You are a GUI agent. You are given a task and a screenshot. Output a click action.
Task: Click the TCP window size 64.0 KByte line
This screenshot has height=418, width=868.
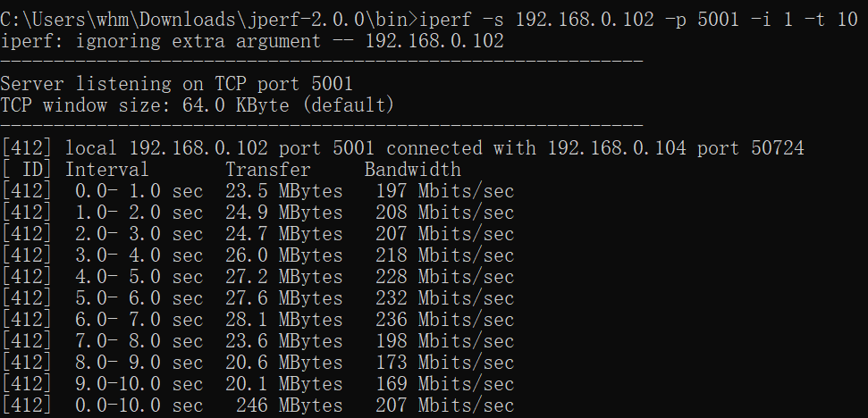pyautogui.click(x=197, y=105)
